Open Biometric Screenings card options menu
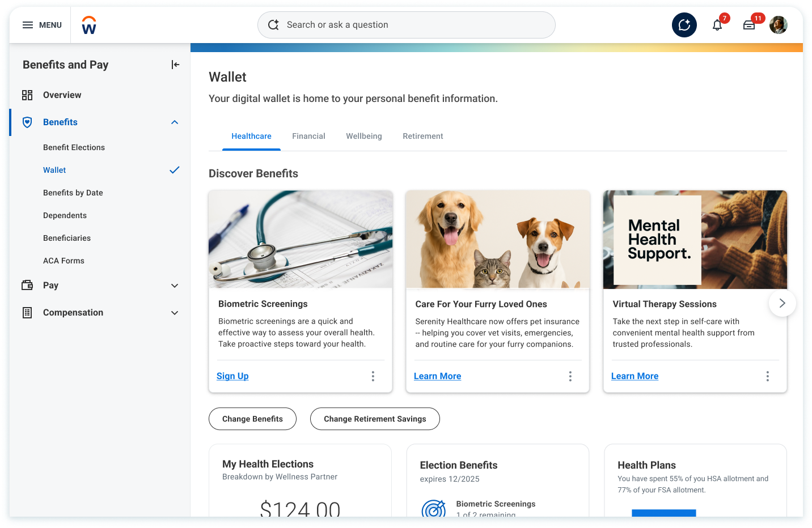Screen dimensions: 812x528 (373, 376)
